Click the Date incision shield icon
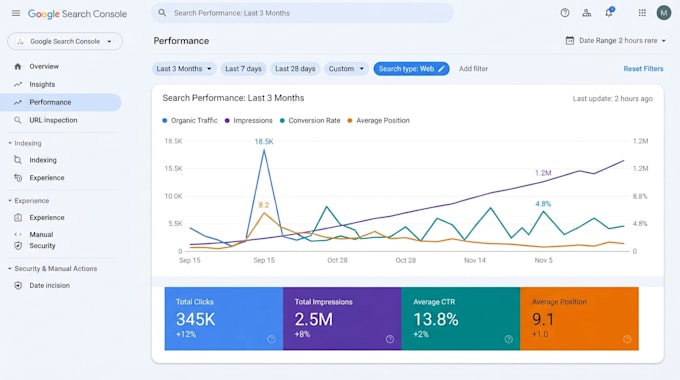The height and width of the screenshot is (380, 680). [18, 285]
